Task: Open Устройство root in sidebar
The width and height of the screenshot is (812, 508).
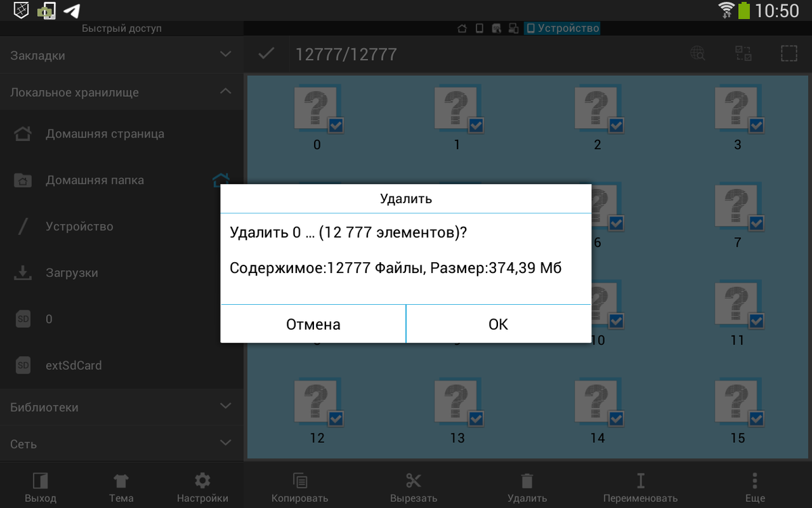Action: tap(122, 226)
